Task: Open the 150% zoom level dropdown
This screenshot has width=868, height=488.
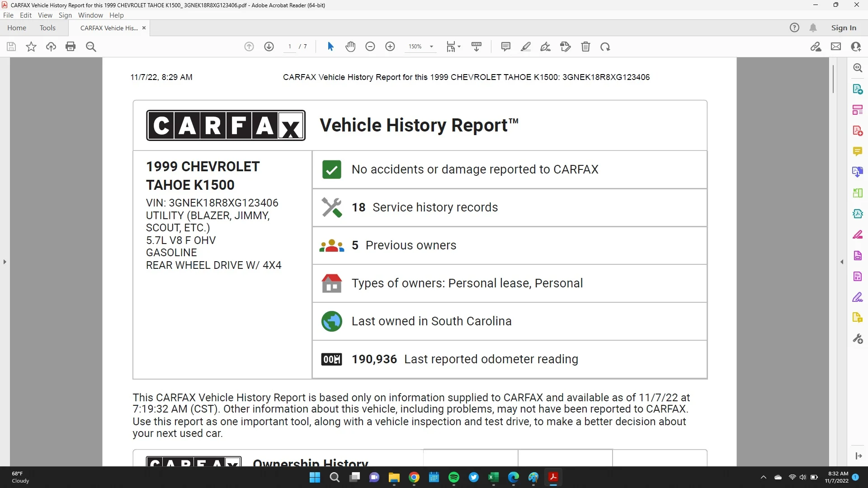Action: [x=431, y=47]
